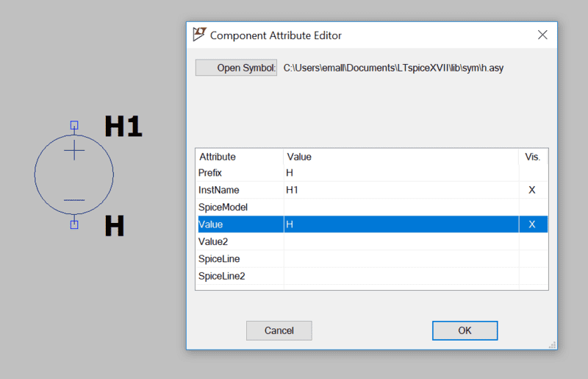Close the Component Attribute Editor dialog
This screenshot has width=588, height=379.
tap(542, 35)
